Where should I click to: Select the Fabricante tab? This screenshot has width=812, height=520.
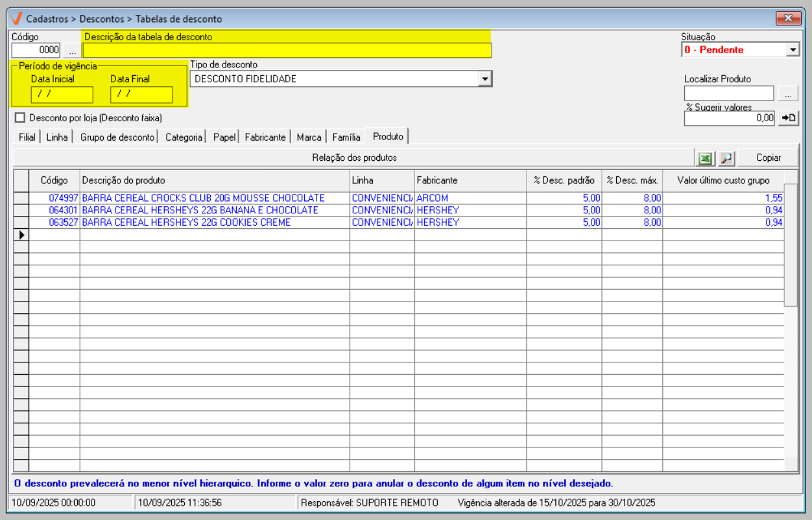pyautogui.click(x=265, y=137)
